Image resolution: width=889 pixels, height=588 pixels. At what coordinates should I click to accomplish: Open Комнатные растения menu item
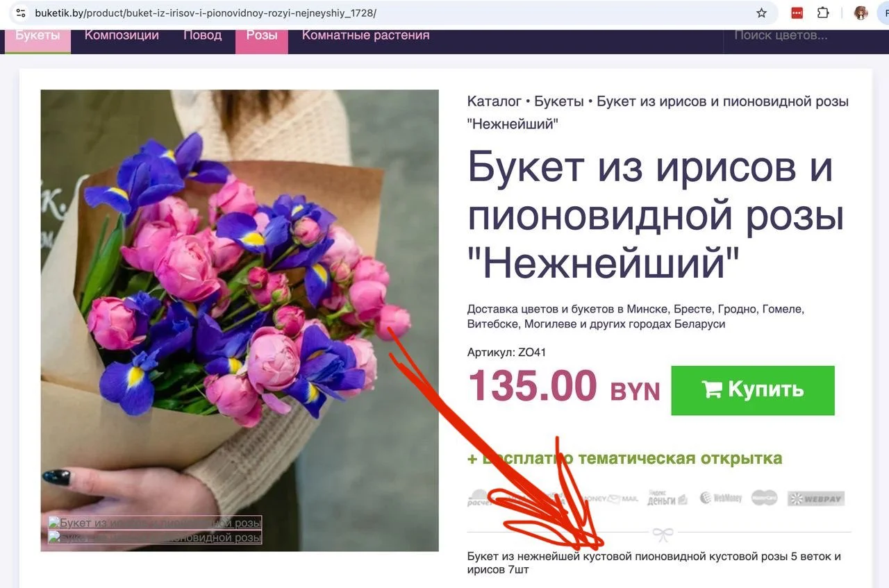tap(365, 35)
